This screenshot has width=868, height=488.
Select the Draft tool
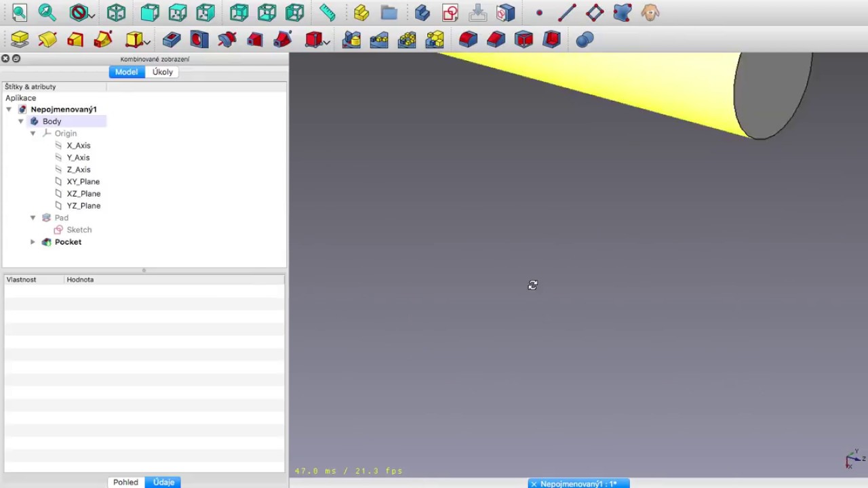524,39
